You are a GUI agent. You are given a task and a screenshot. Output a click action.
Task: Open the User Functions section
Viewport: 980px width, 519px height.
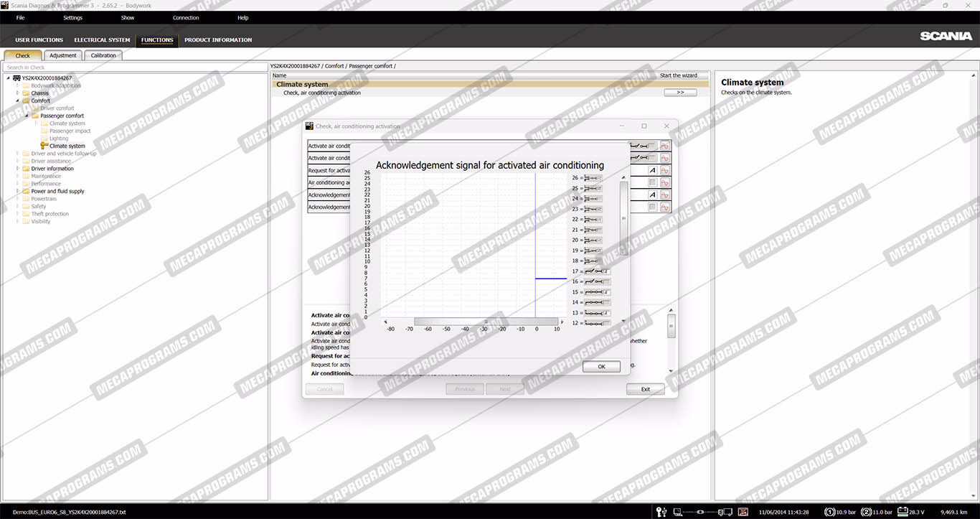pos(39,40)
